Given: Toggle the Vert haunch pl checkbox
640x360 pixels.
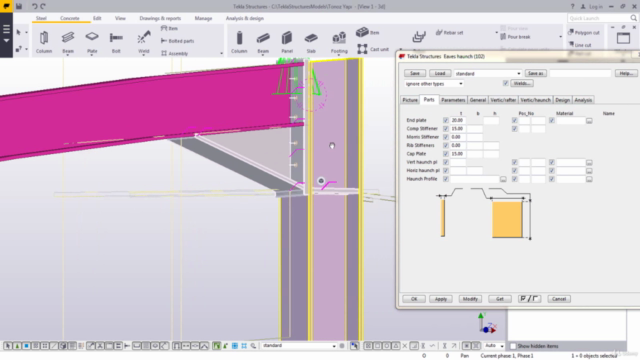Looking at the screenshot, I should [x=446, y=162].
